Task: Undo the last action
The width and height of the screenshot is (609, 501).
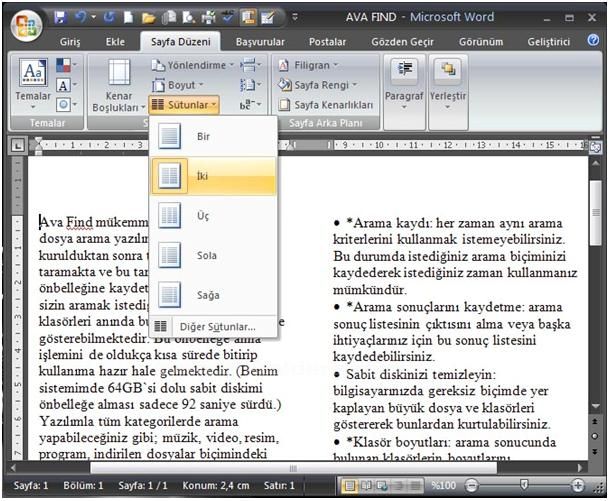Action: click(x=80, y=17)
